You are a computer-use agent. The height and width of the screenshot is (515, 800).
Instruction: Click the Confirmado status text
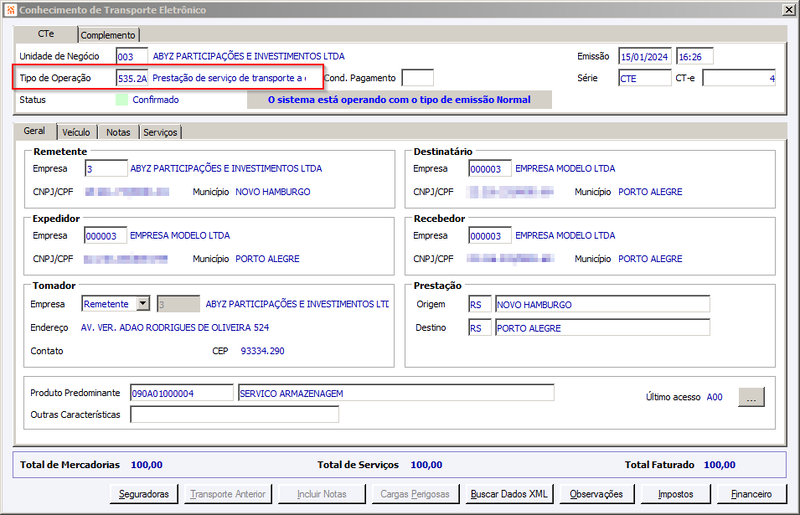(x=156, y=100)
